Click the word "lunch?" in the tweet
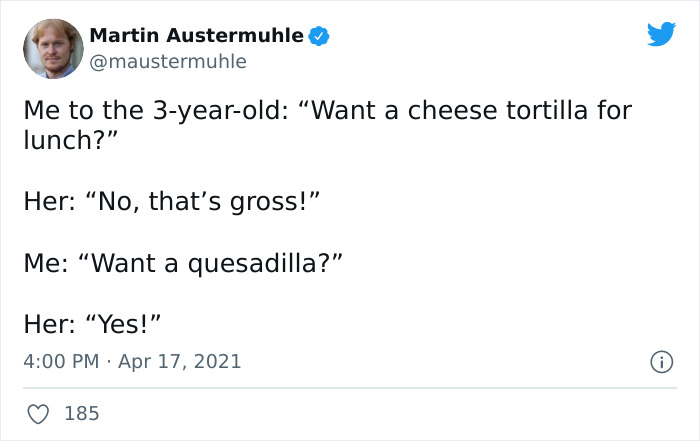 tap(66, 139)
